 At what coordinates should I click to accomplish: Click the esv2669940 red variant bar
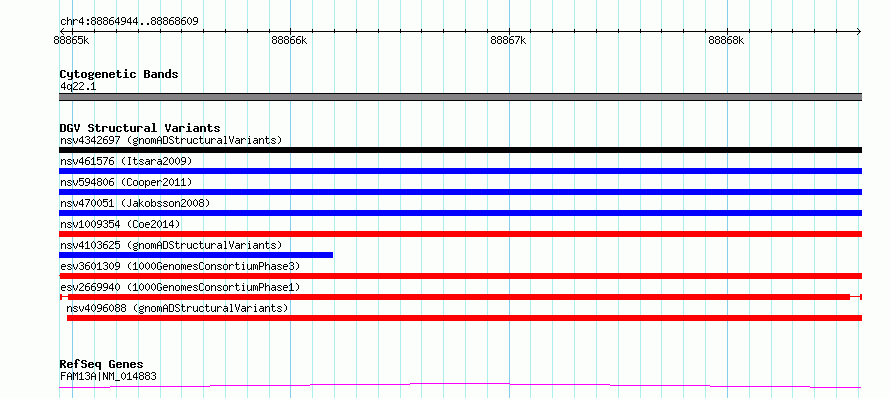pos(460,297)
